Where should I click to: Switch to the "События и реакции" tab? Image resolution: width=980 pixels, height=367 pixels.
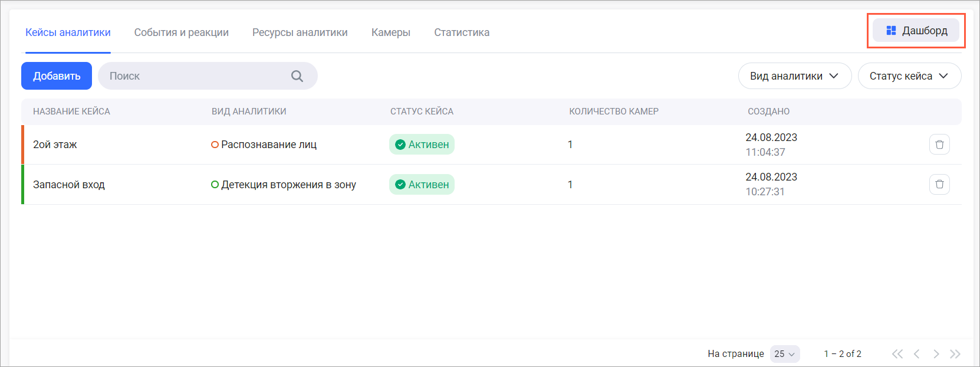click(x=181, y=32)
